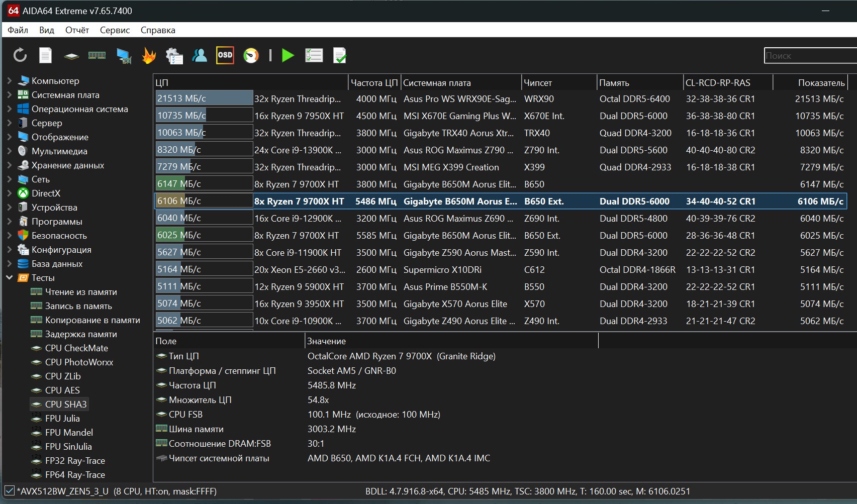Image resolution: width=857 pixels, height=504 pixels.
Task: Select the CPU SHA3 benchmark
Action: (59, 404)
